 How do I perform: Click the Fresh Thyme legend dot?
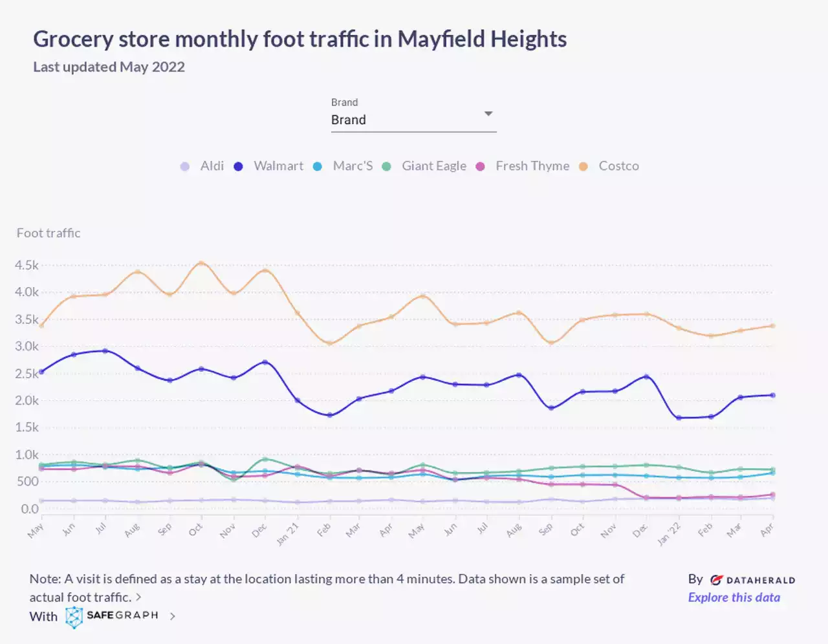(x=481, y=166)
